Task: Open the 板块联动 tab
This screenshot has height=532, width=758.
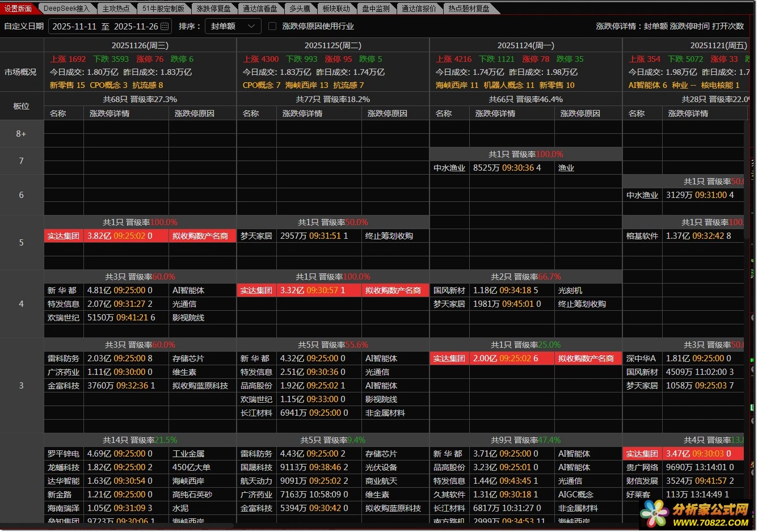Action: click(336, 9)
